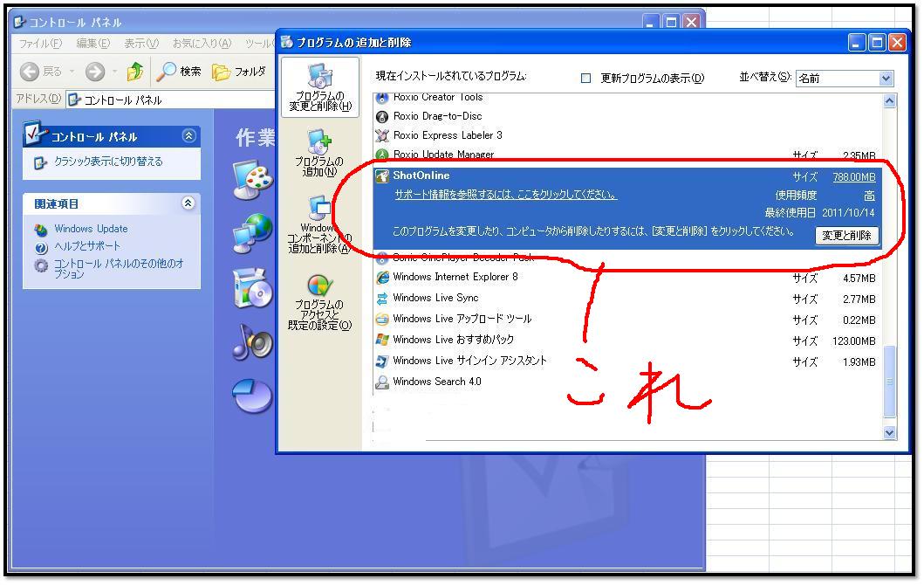Viewport: 924px width, 585px height.
Task: Enable 更新プログラムの表示 checkbox
Action: pyautogui.click(x=586, y=79)
